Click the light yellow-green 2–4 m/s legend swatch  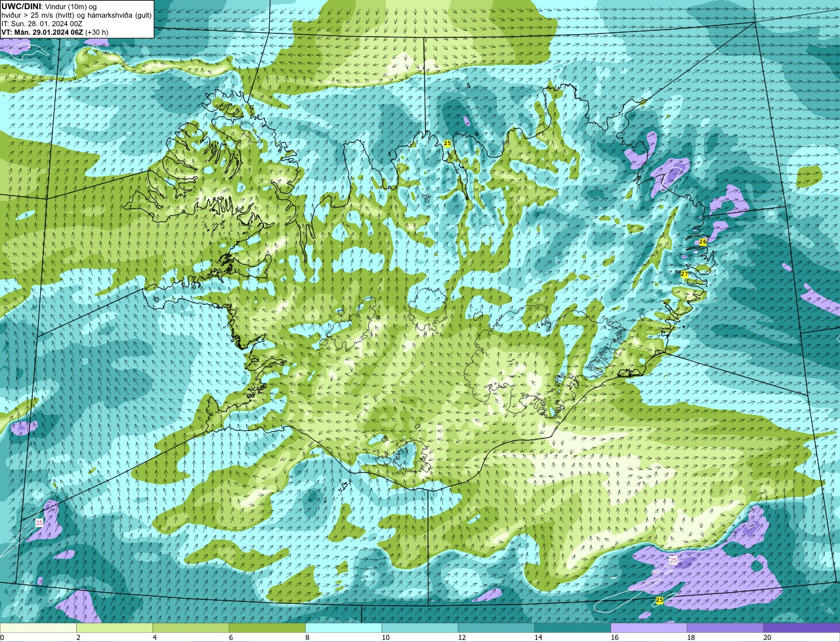114,628
